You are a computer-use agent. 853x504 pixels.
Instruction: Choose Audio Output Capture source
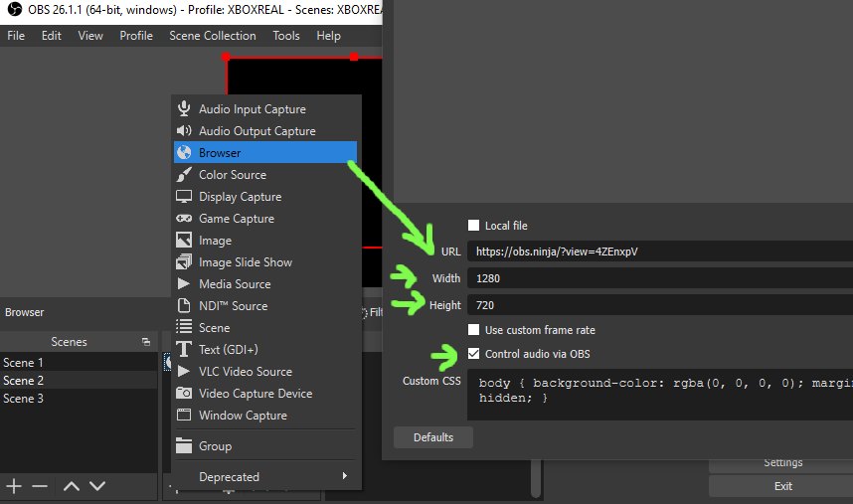pyautogui.click(x=265, y=130)
